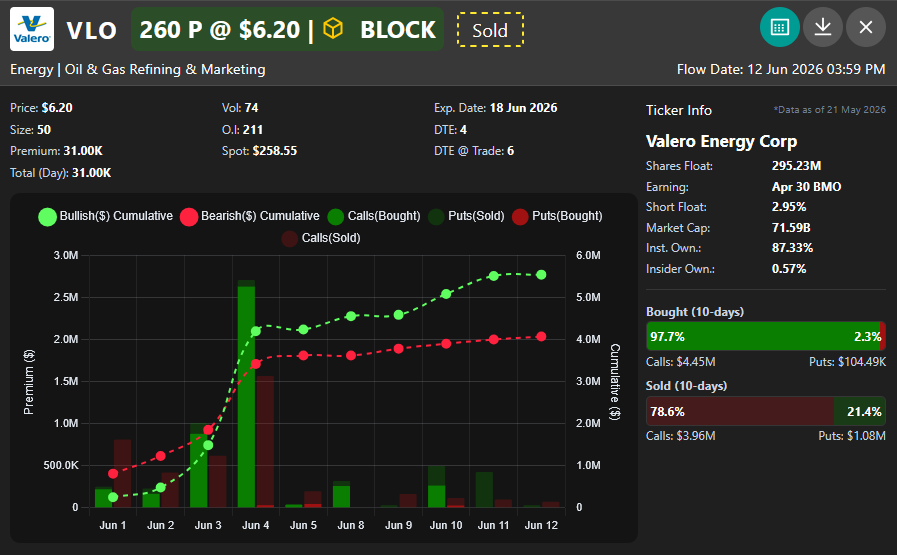Click the Market Cap value 71.59B
The width and height of the screenshot is (897, 555).
click(x=791, y=228)
